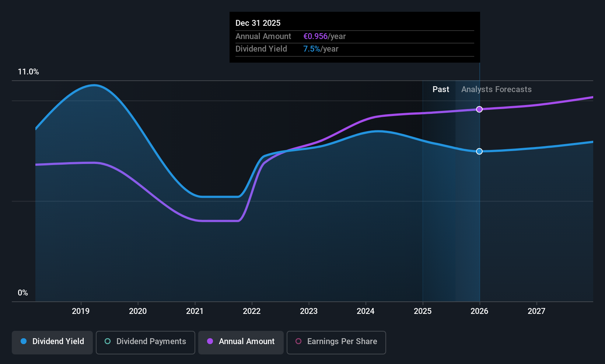Viewport: 605px width, 364px height.
Task: Click the 2026 x-axis label
Action: coord(479,311)
